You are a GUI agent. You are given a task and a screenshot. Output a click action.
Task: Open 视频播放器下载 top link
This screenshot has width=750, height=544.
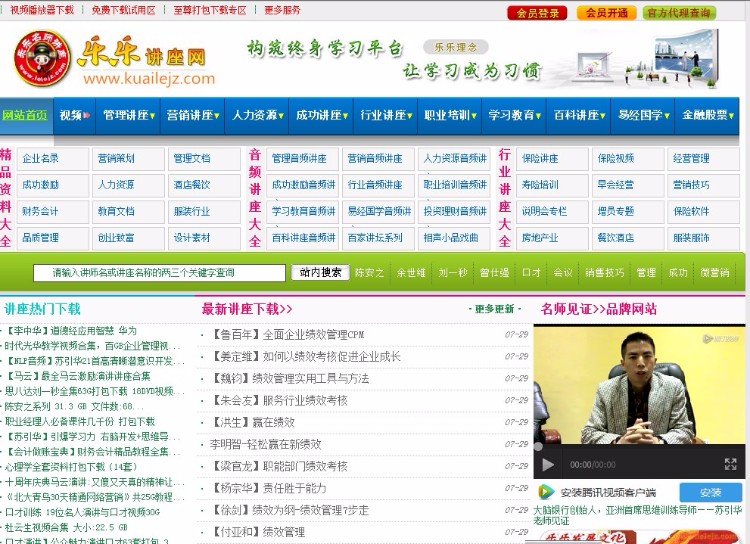pyautogui.click(x=42, y=10)
